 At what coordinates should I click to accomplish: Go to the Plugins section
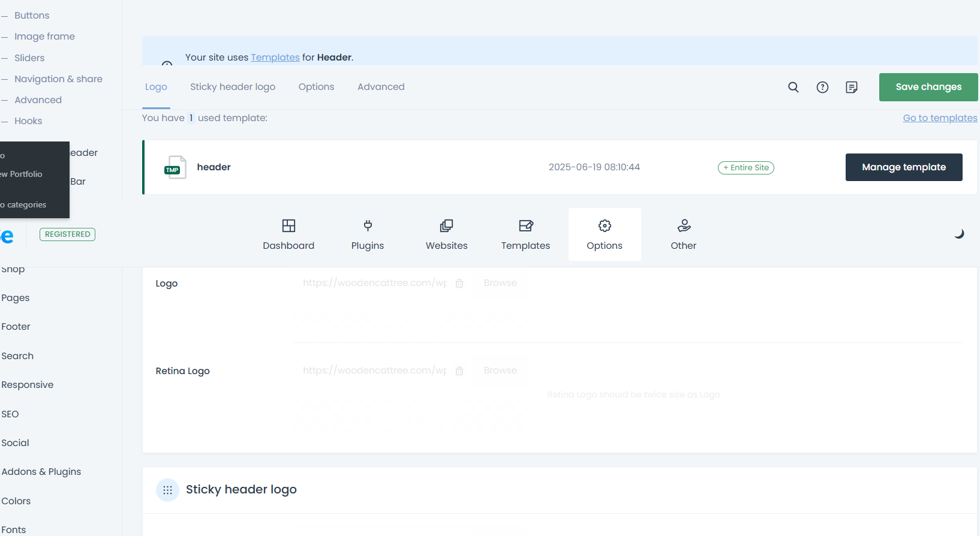tap(368, 234)
